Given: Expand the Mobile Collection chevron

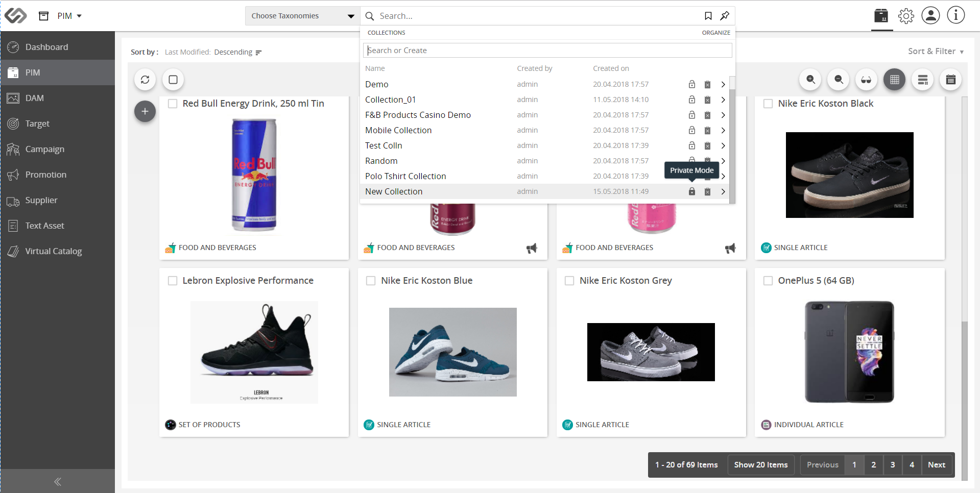Looking at the screenshot, I should click(723, 130).
